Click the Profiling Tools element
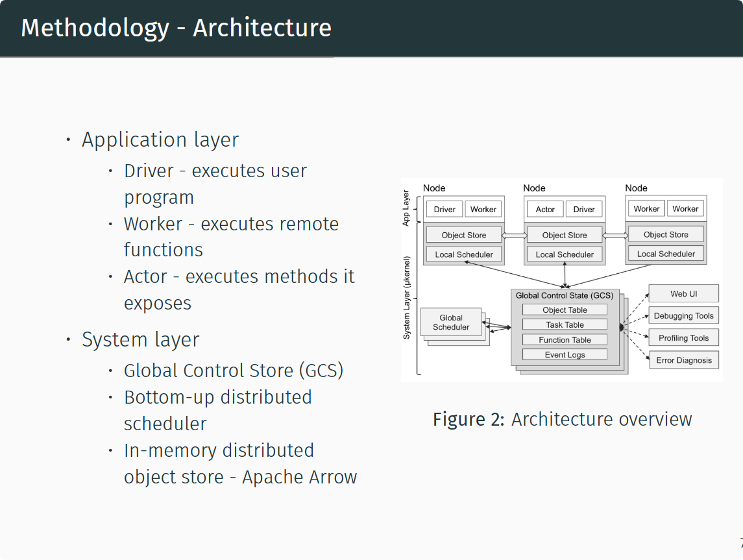This screenshot has width=743, height=560. coord(683,337)
